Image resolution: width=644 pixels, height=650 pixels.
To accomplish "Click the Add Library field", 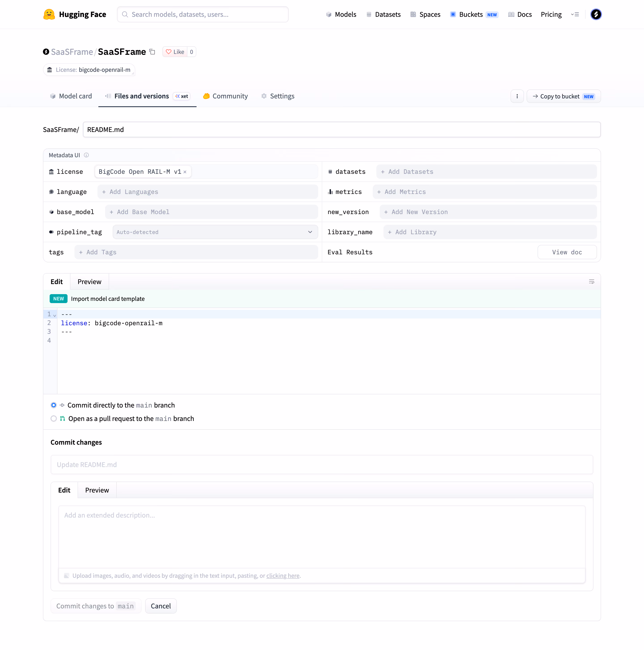I will click(x=490, y=232).
